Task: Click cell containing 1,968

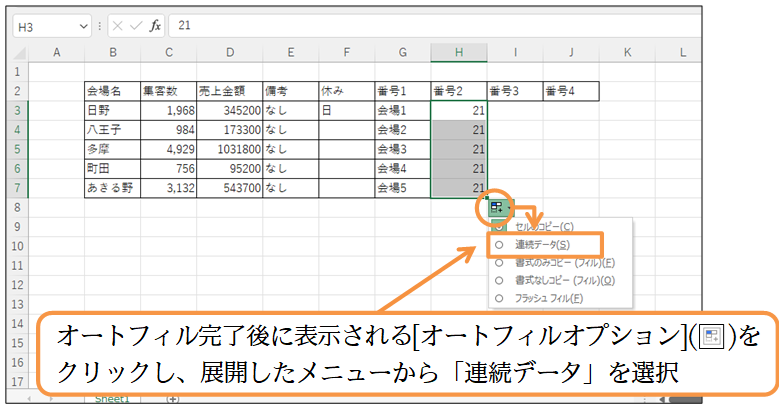Action: [x=169, y=110]
